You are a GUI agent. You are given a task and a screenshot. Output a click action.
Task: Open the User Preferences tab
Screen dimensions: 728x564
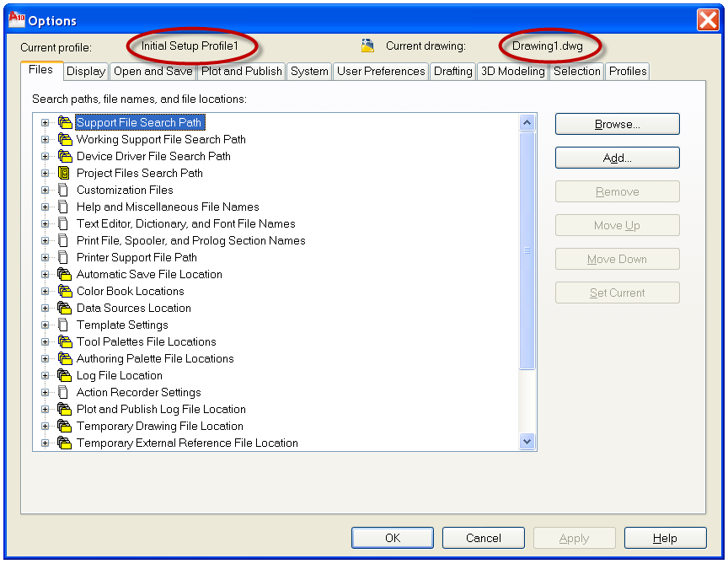coord(381,72)
